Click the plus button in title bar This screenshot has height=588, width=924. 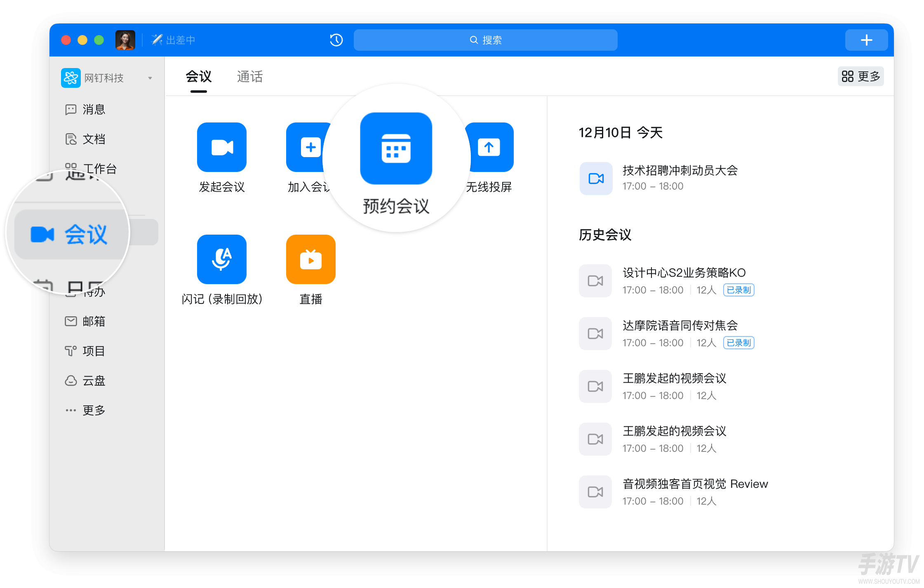[866, 40]
